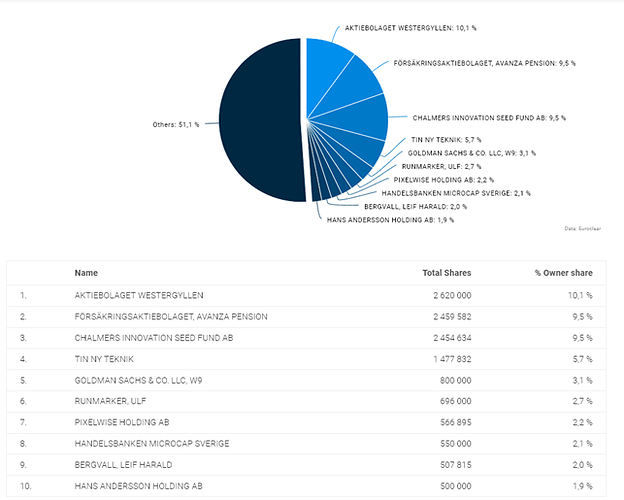Click the total shares value 2 454 634
The height and width of the screenshot is (500, 624).
[452, 338]
